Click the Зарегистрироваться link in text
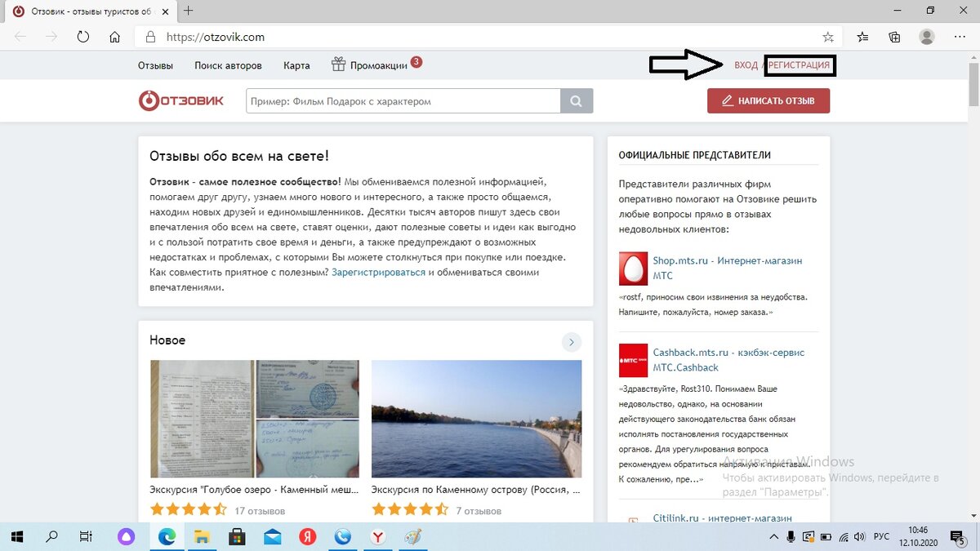Image resolution: width=980 pixels, height=551 pixels. [379, 272]
